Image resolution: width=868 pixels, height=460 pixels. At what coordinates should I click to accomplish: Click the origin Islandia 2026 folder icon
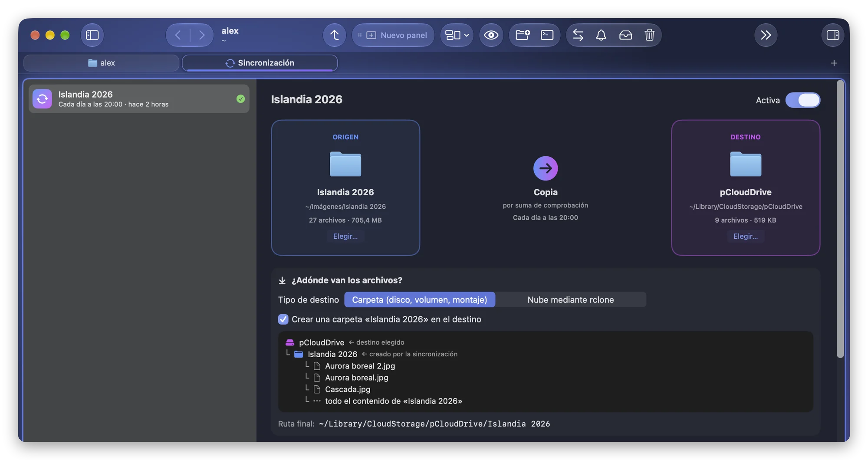click(345, 164)
